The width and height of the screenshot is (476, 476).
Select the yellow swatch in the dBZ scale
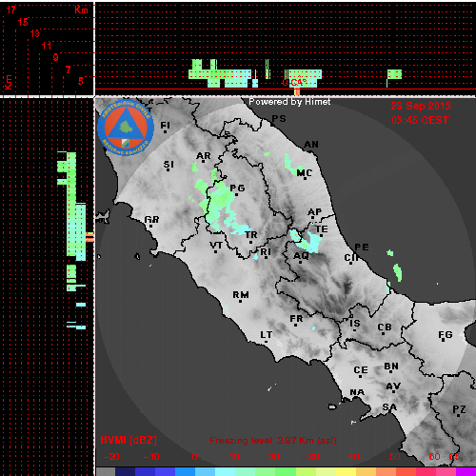click(x=346, y=471)
